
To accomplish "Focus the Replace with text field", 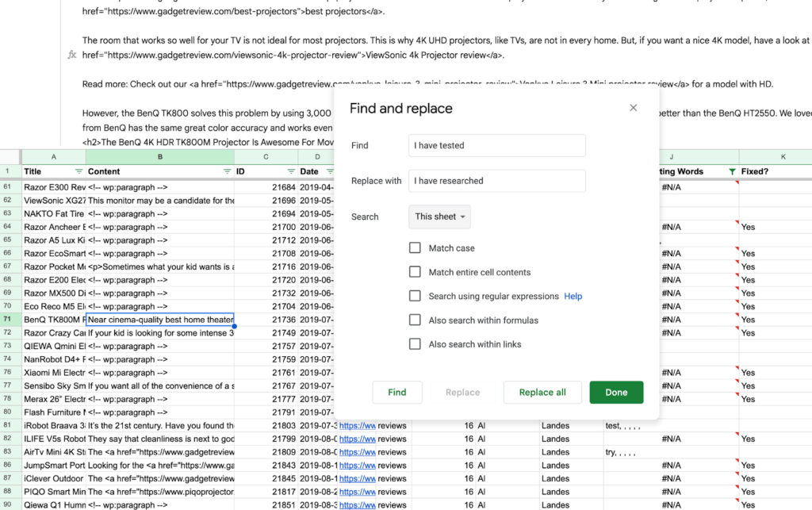I will 497,181.
